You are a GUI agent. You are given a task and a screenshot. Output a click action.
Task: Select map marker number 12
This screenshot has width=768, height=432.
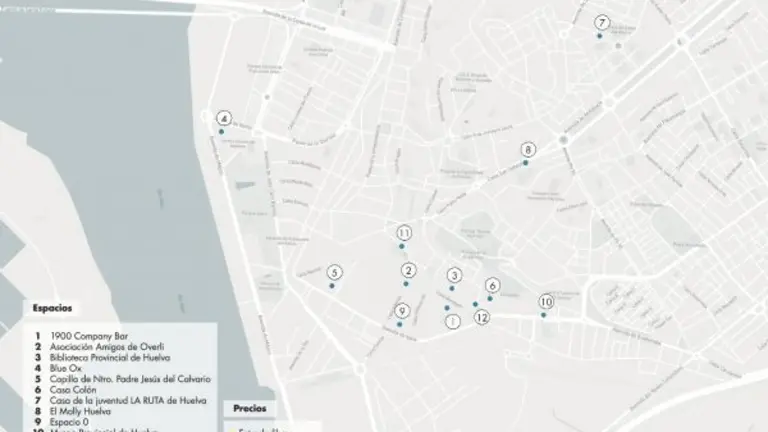click(x=482, y=318)
